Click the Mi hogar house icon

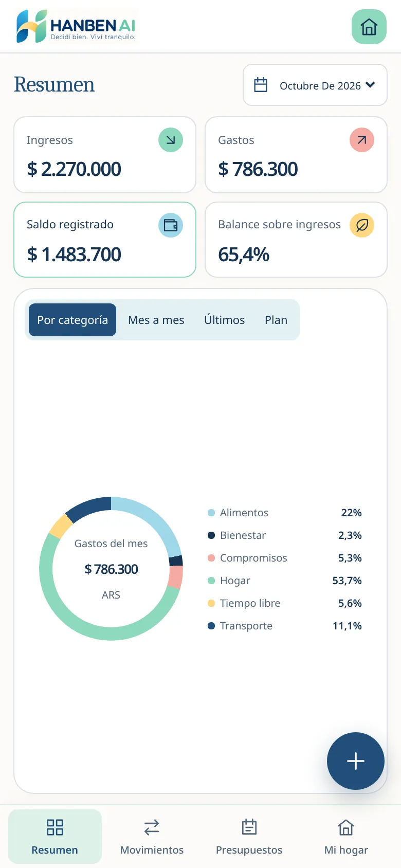[346, 827]
